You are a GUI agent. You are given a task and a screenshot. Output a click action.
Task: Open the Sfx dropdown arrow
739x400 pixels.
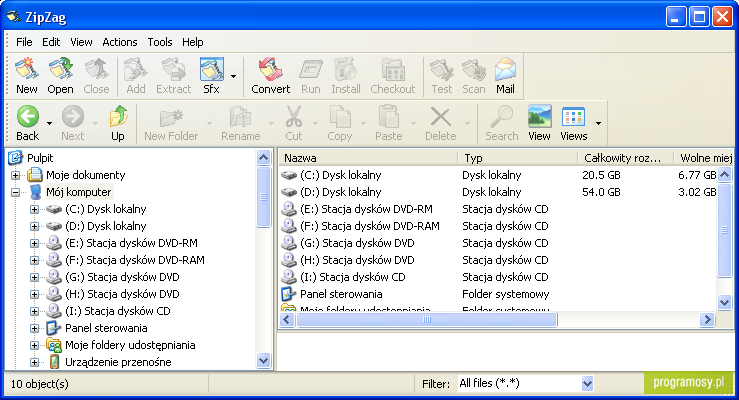point(233,76)
